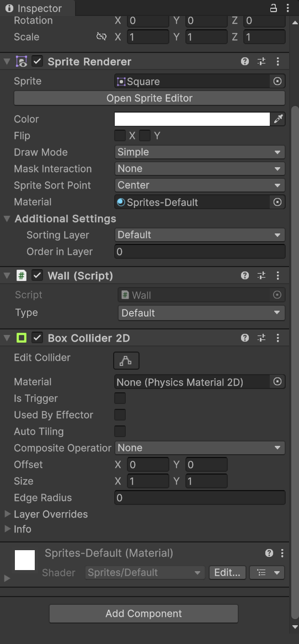Open the Inspector panel options menu
The image size is (299, 644).
pyautogui.click(x=288, y=8)
